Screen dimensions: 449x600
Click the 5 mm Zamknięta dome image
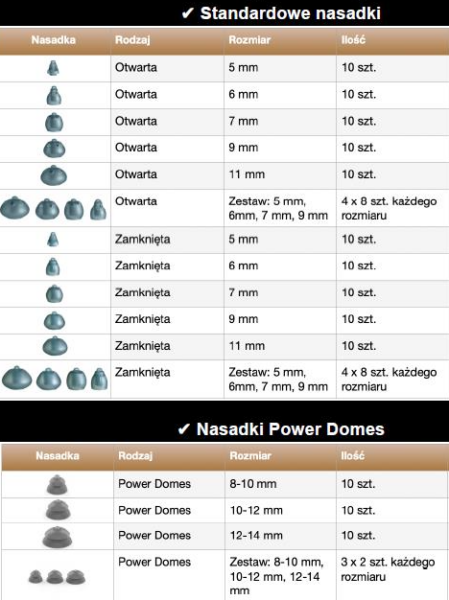(53, 240)
